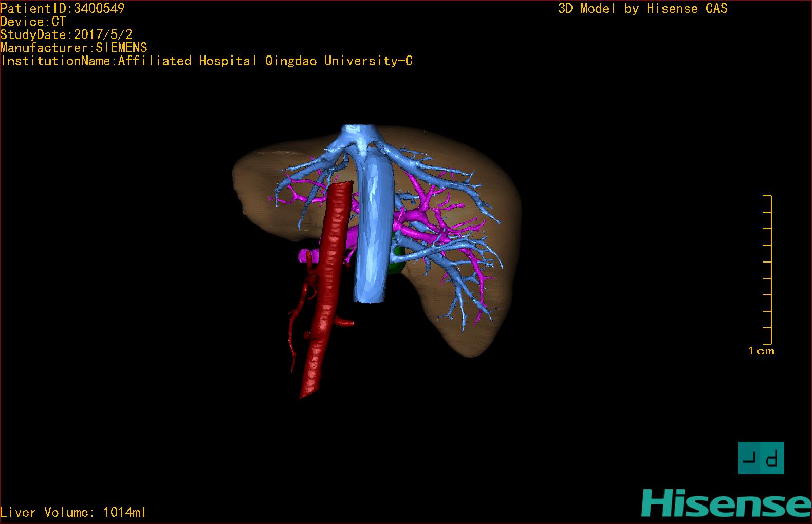The width and height of the screenshot is (812, 524).
Task: Click the 'Liver Volume: 1014ml' readout
Action: point(73,512)
